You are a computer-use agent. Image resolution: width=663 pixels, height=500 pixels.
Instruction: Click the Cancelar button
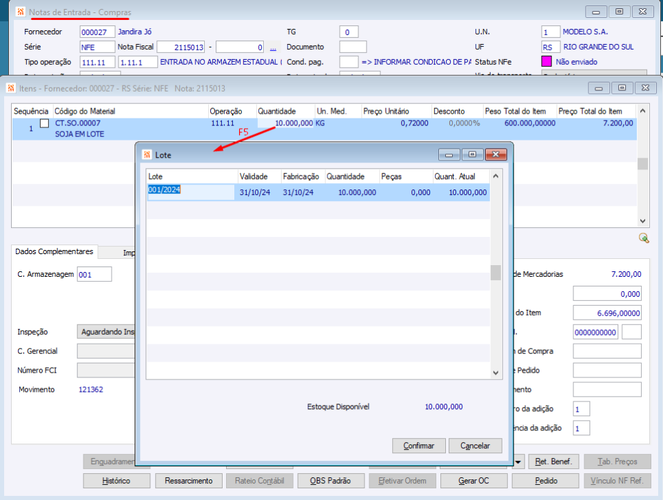pos(475,446)
